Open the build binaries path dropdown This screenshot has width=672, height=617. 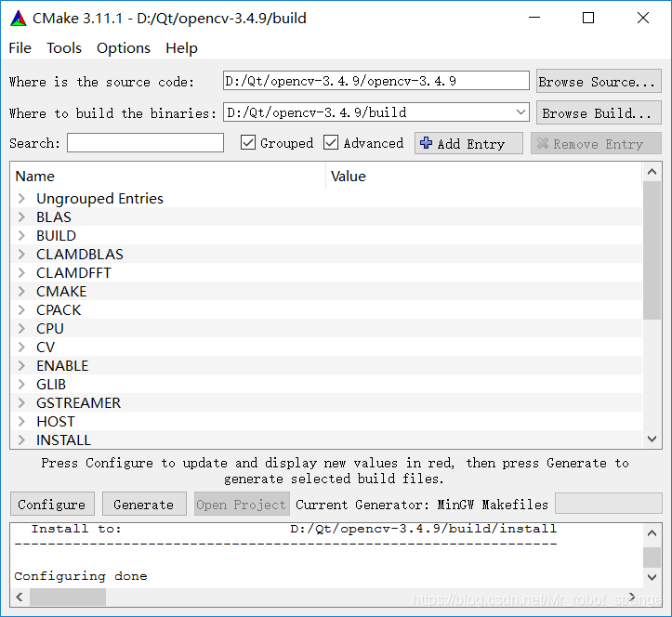[520, 112]
